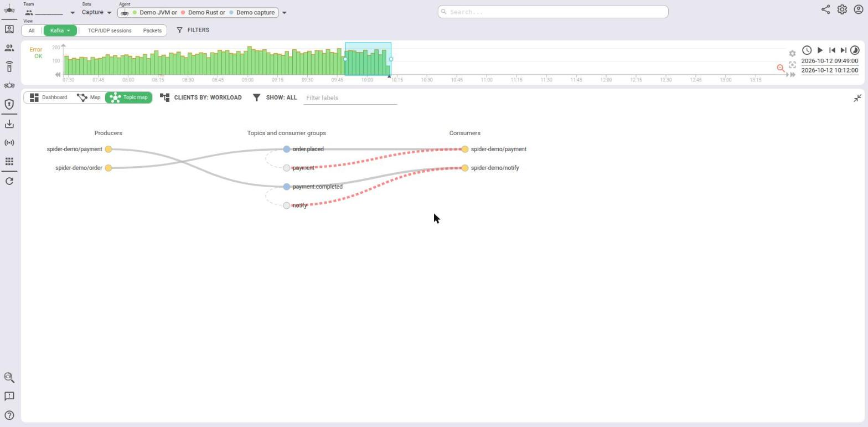
Task: Click the timeline settings gear icon
Action: tap(792, 54)
